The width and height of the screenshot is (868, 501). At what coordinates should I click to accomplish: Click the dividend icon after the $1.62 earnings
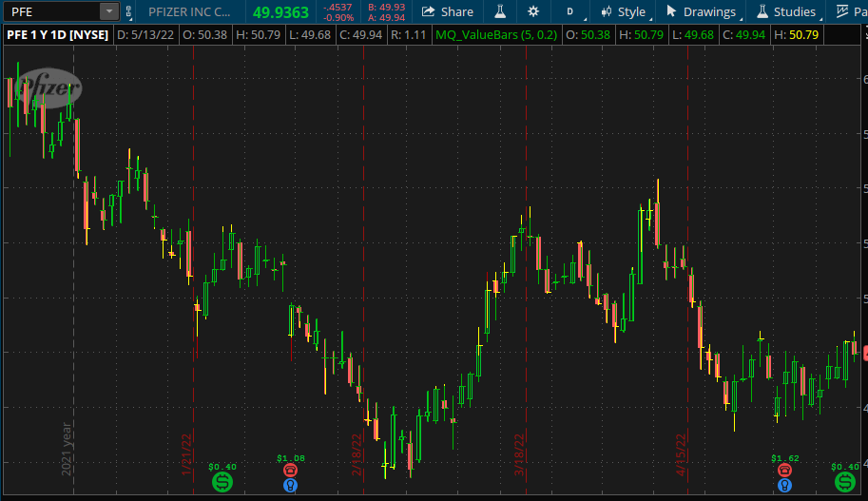(845, 482)
